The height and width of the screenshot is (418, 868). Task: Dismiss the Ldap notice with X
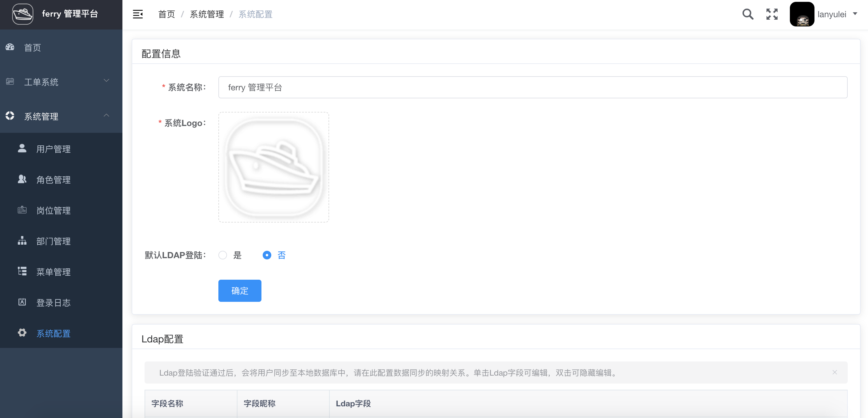click(834, 372)
